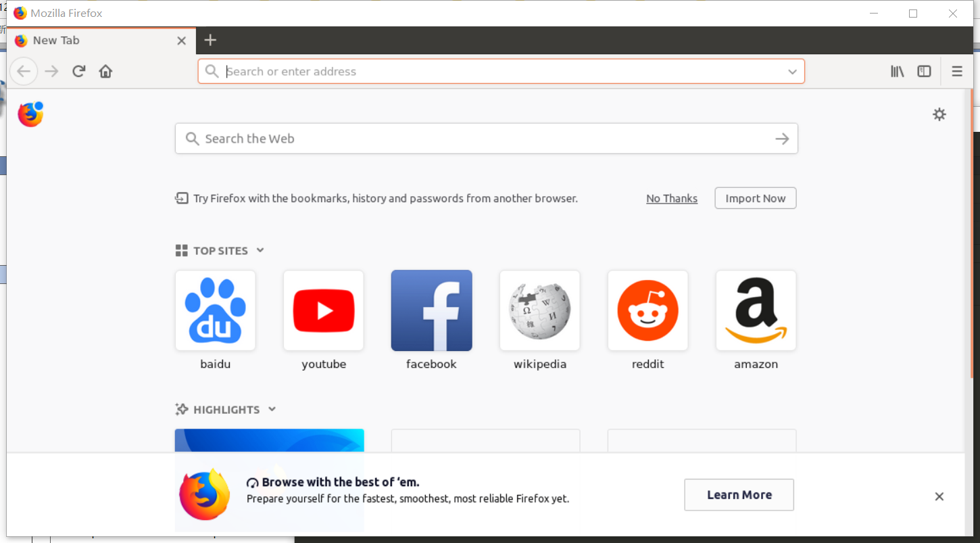
Task: Click the No Thanks link
Action: coord(672,198)
